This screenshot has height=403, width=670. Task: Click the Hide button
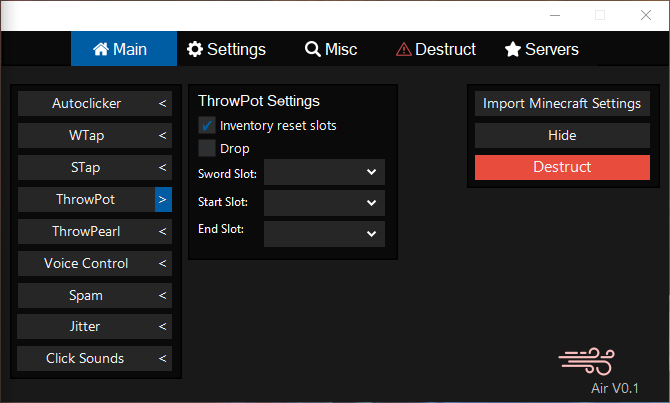point(562,135)
